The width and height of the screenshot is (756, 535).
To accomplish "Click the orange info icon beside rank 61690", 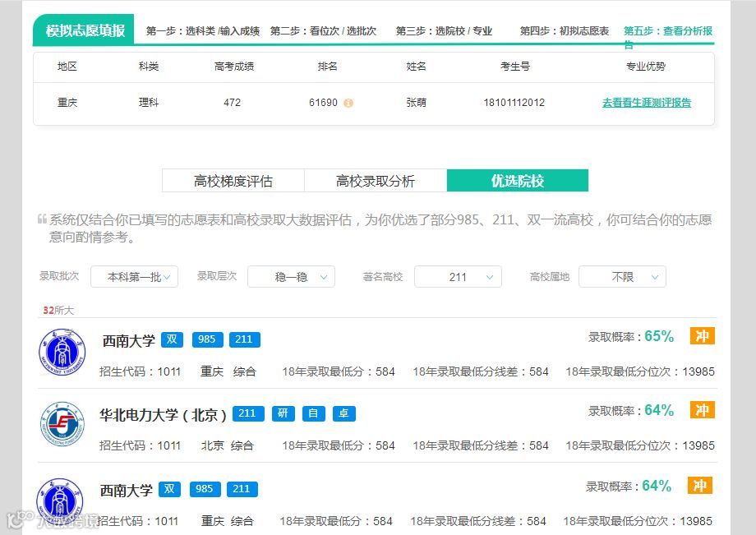I will tap(348, 103).
